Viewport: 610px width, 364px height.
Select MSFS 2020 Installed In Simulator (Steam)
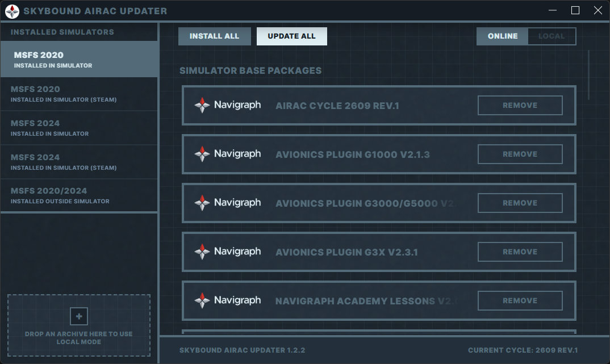pos(79,94)
